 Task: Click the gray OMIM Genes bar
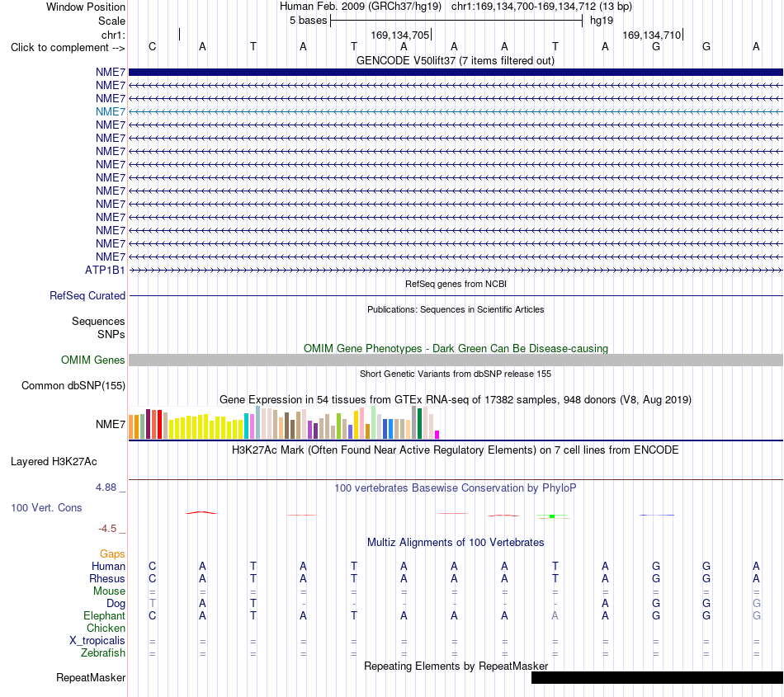[x=456, y=360]
